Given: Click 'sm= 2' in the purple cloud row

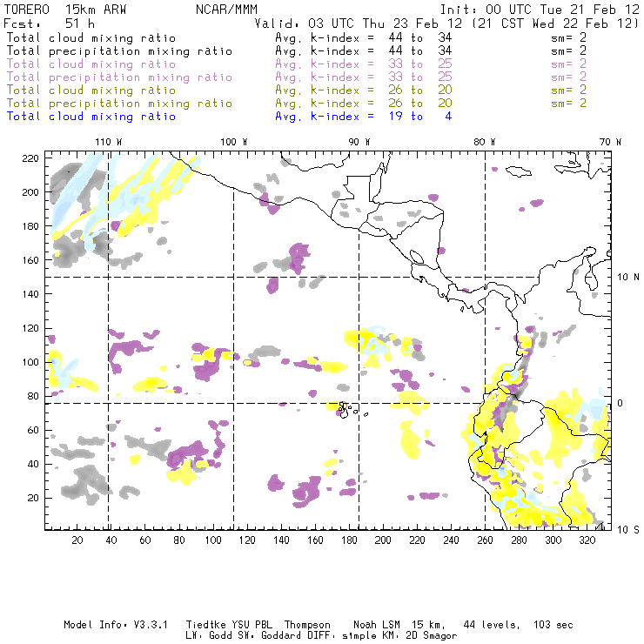Looking at the screenshot, I should click(x=568, y=64).
